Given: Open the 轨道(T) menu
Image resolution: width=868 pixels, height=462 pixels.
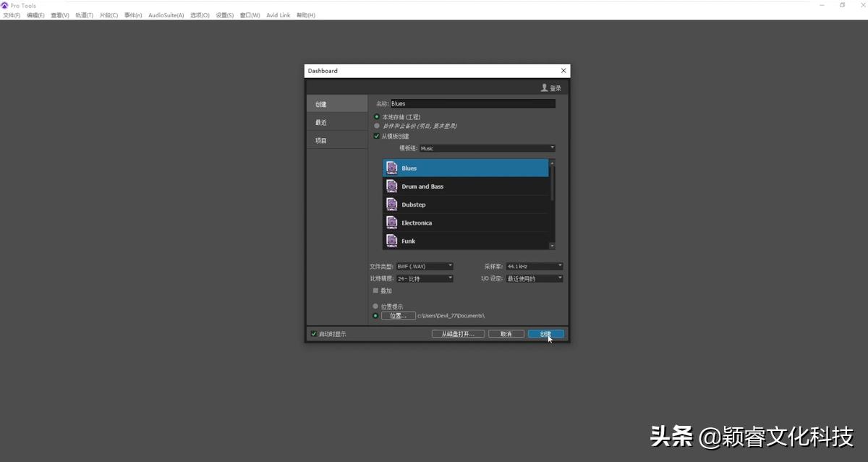Looking at the screenshot, I should click(85, 15).
